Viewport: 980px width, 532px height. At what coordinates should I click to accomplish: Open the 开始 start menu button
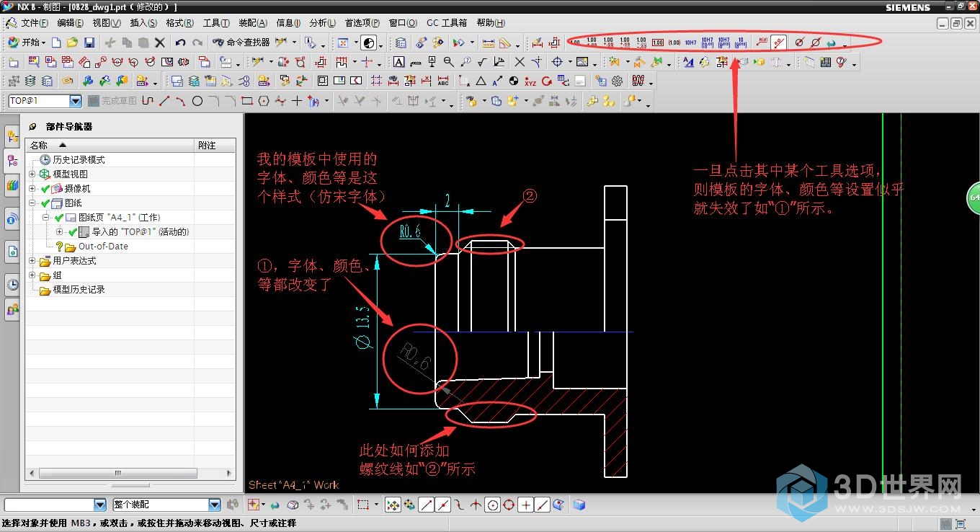27,43
